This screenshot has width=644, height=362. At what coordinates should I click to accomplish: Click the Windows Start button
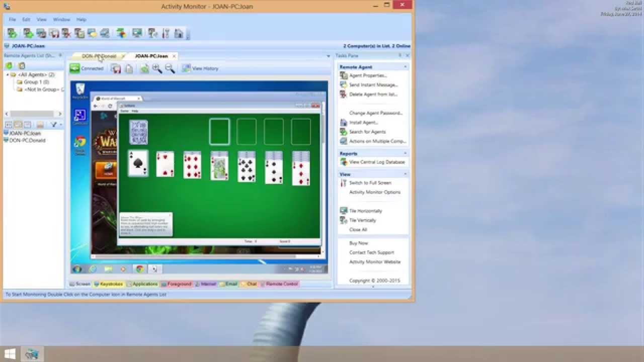(10, 354)
